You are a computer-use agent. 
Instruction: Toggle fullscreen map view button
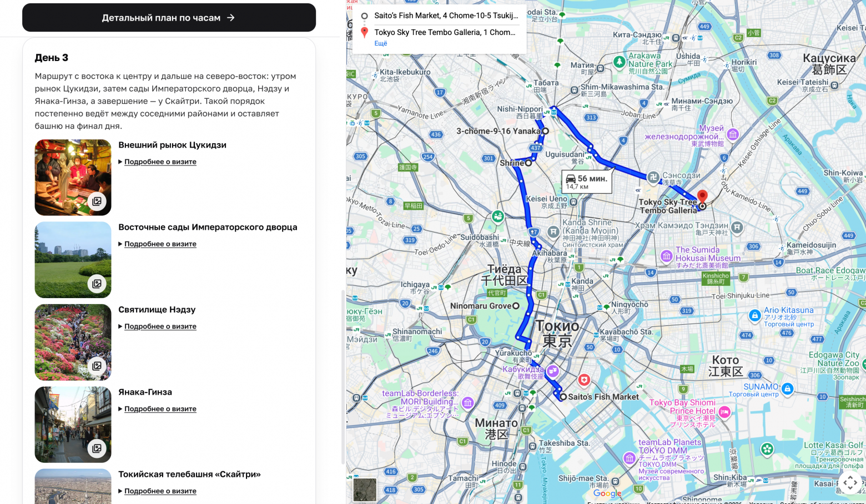pyautogui.click(x=850, y=482)
